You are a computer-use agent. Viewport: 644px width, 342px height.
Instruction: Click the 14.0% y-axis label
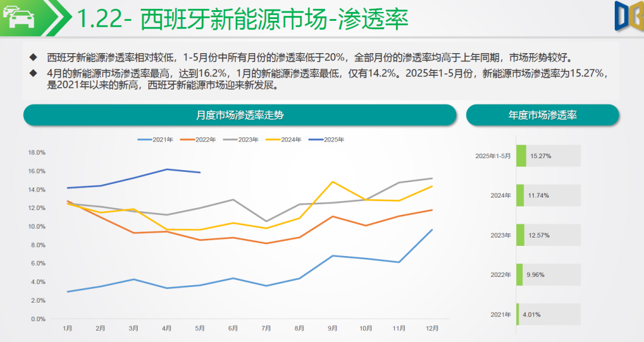[x=36, y=189]
